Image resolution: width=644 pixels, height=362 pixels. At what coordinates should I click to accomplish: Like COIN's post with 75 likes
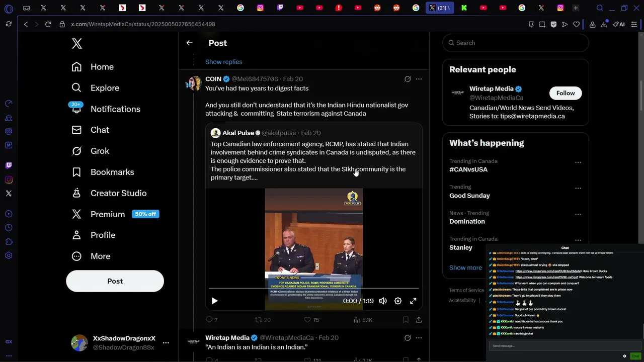[312, 320]
